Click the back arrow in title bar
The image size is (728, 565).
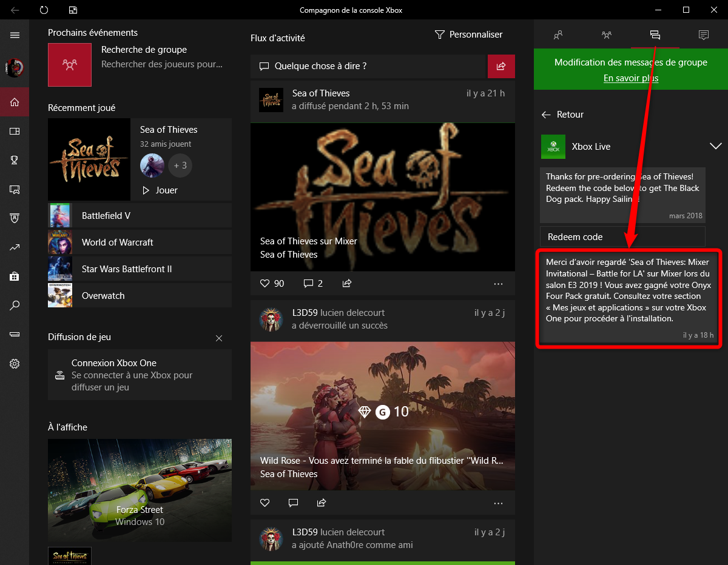tap(15, 10)
